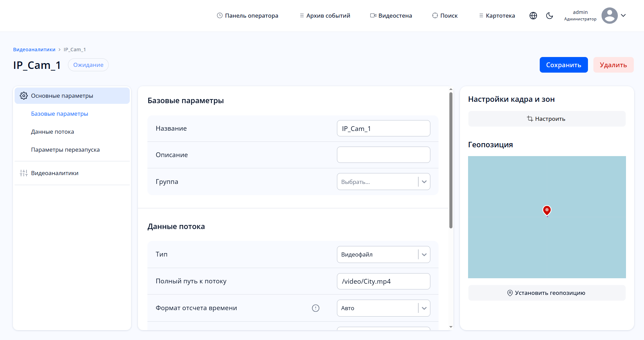Click the Удалить button
Screen dimensions: 644x340
click(613, 65)
